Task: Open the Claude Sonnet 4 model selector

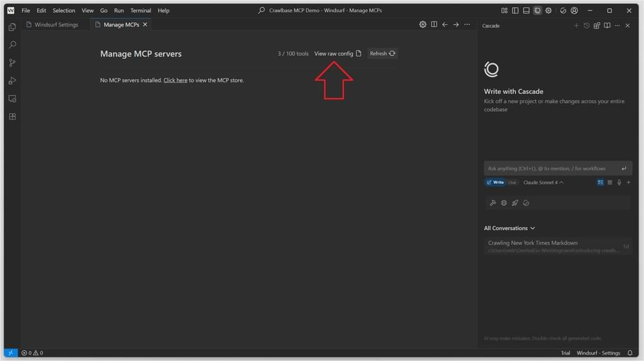Action: [x=543, y=183]
